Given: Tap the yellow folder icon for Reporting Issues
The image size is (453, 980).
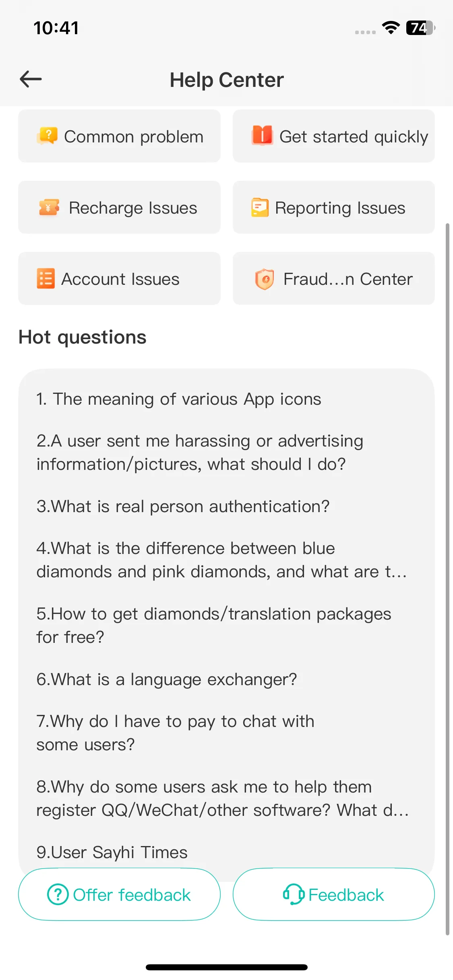Looking at the screenshot, I should pos(260,208).
